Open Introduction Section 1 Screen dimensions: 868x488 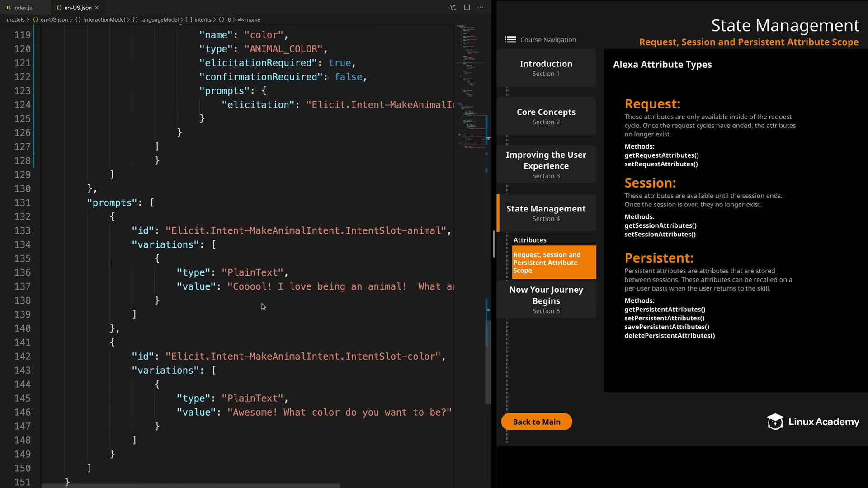(x=546, y=68)
